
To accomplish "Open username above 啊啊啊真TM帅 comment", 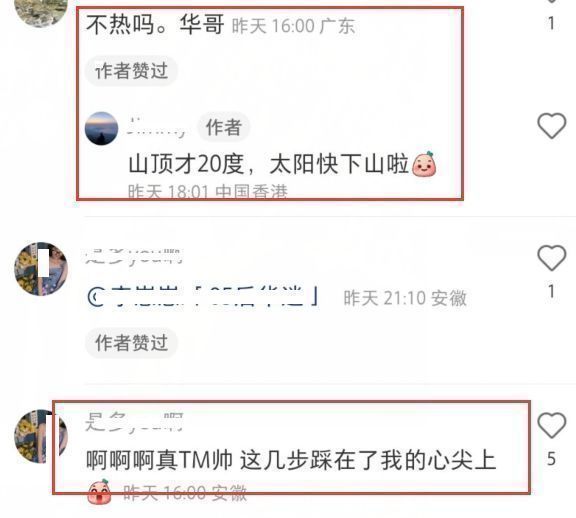I will tap(134, 421).
